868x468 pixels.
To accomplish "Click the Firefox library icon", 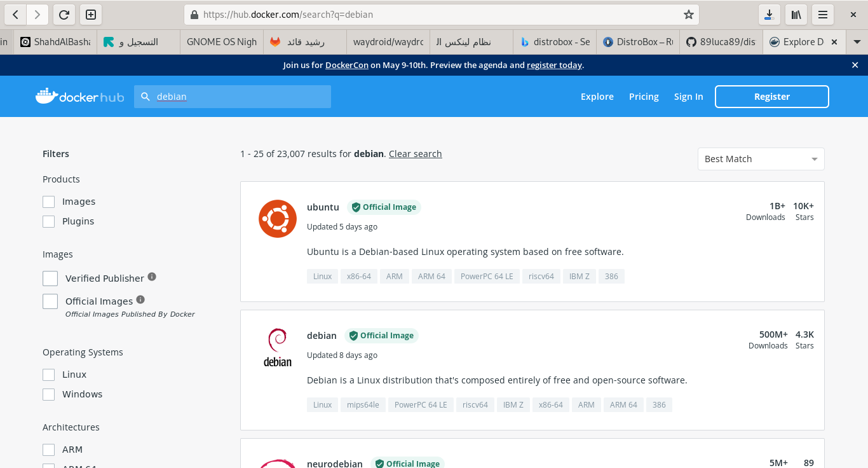I will pyautogui.click(x=796, y=14).
